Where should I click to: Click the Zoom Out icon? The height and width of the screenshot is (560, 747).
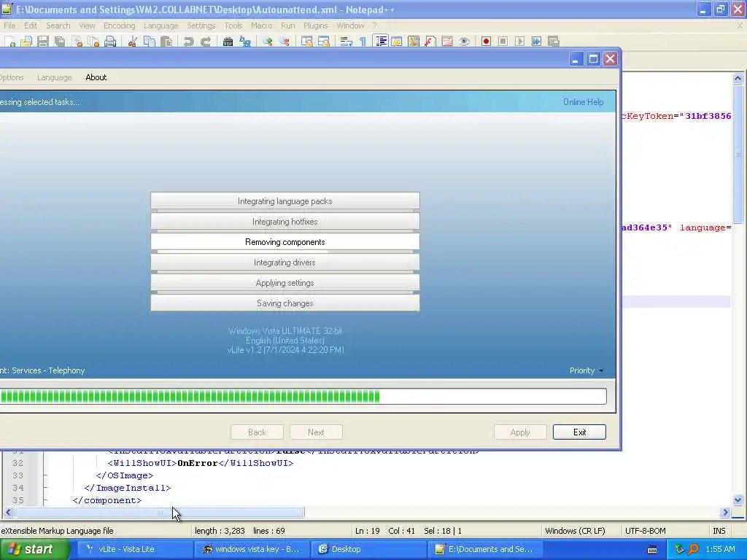(x=285, y=42)
